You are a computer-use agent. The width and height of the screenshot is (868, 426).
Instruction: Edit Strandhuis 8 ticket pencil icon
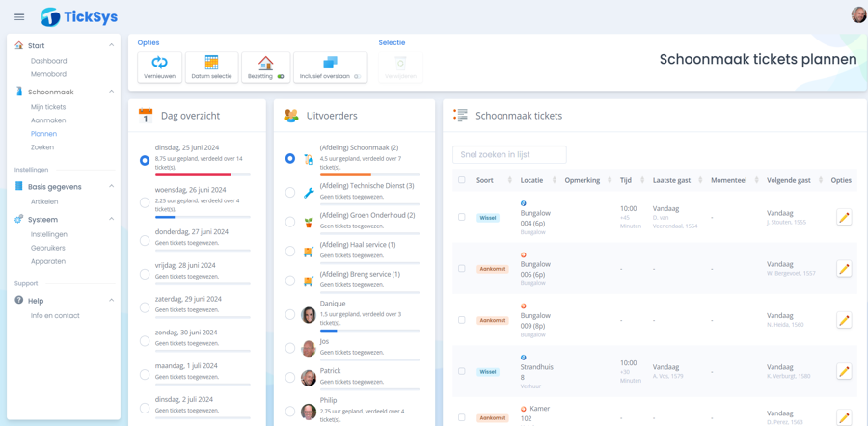pyautogui.click(x=844, y=371)
